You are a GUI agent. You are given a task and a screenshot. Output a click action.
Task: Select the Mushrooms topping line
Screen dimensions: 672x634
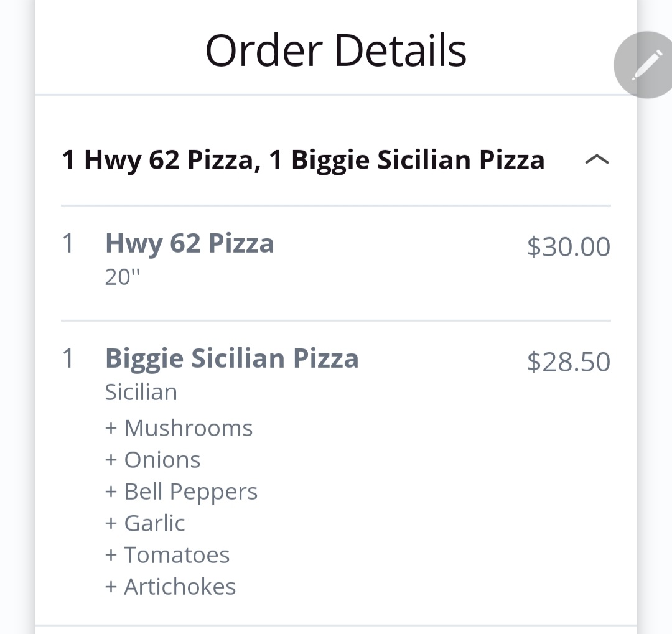click(179, 428)
